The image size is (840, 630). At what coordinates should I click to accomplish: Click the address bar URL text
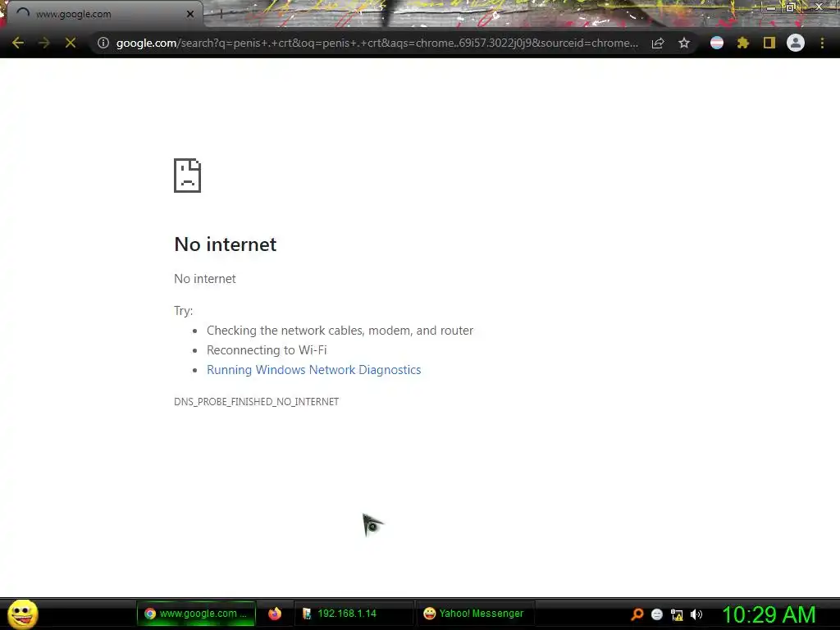(x=377, y=43)
